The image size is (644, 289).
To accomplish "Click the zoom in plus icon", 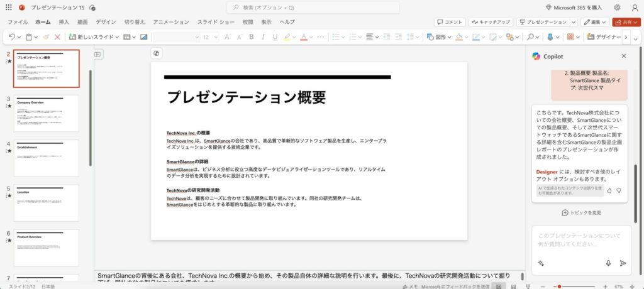I will pyautogui.click(x=605, y=286).
